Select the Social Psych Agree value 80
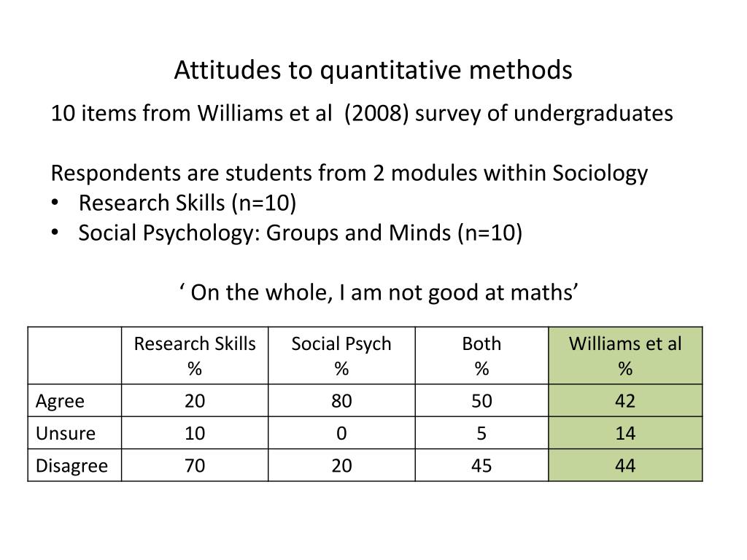Screen dimensions: 747x560 coord(341,401)
